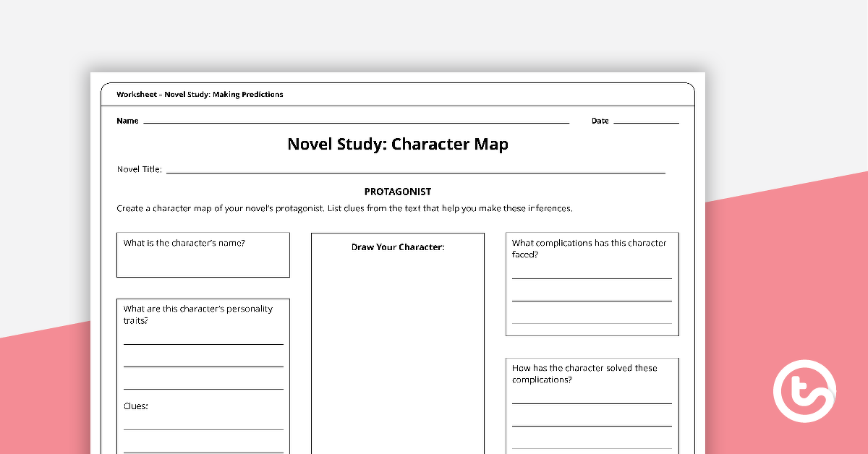Image resolution: width=868 pixels, height=454 pixels.
Task: Click the pink diagonal background band
Action: (43, 405)
